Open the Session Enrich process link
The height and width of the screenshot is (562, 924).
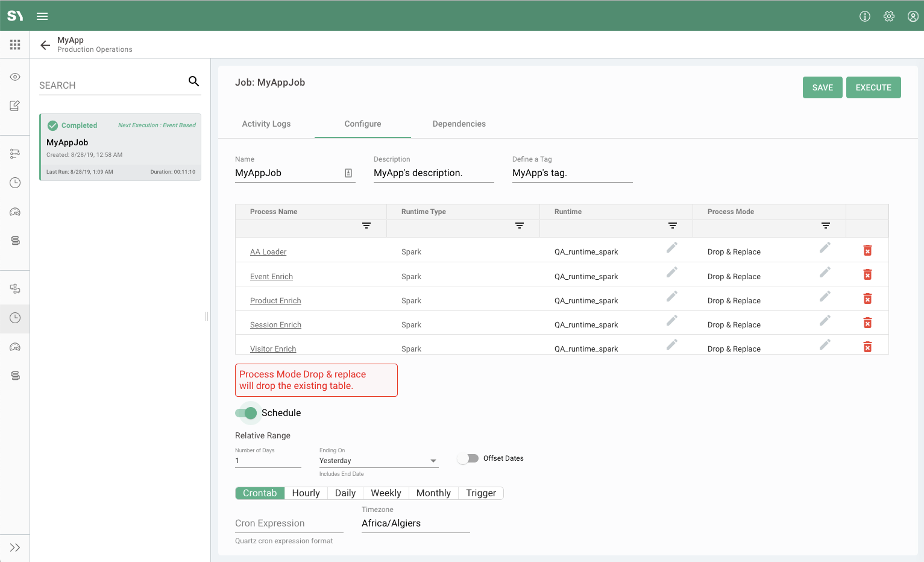[275, 325]
